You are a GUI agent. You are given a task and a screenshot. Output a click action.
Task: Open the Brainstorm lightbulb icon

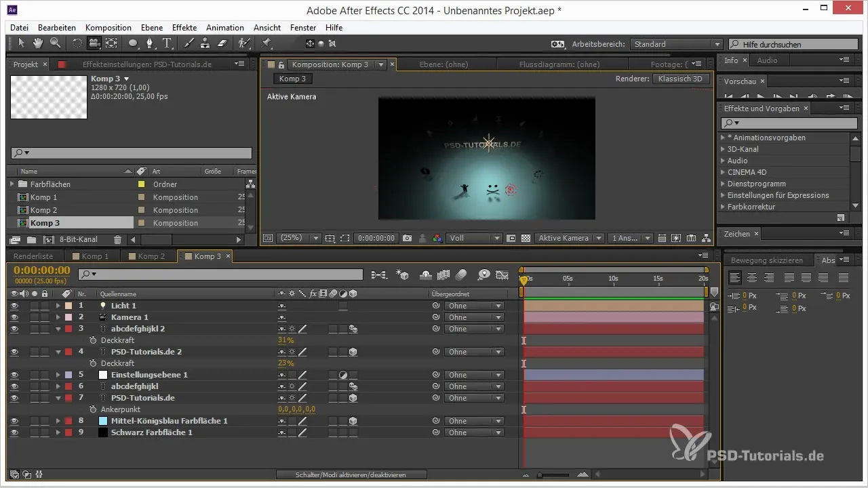tap(484, 274)
